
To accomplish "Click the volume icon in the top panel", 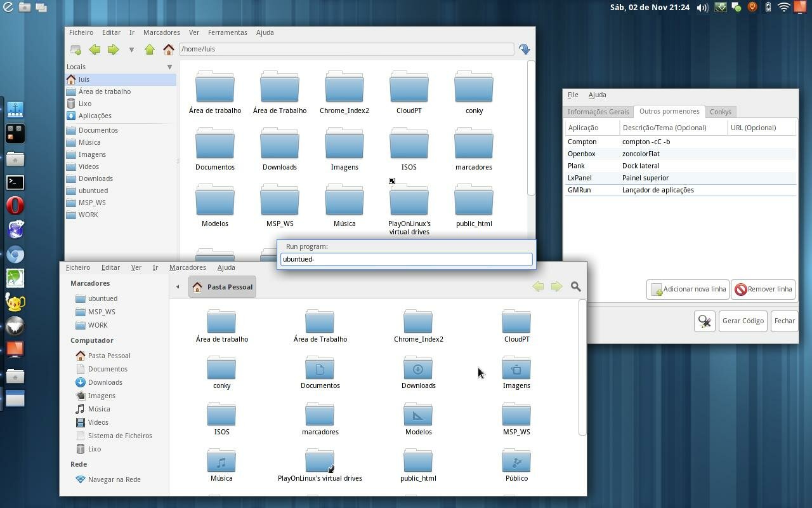I will tap(702, 8).
